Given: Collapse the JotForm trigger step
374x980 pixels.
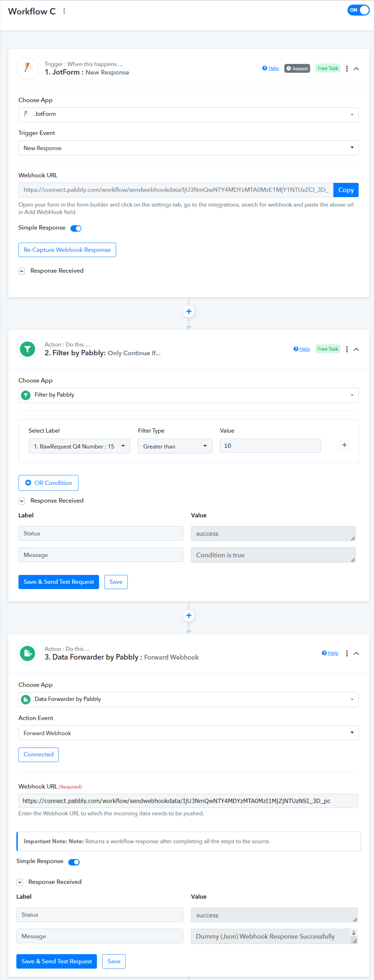Looking at the screenshot, I should pos(356,69).
